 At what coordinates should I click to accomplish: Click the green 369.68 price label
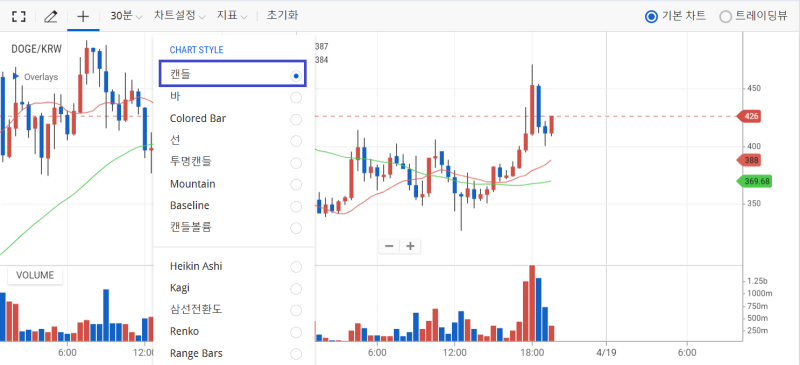754,181
